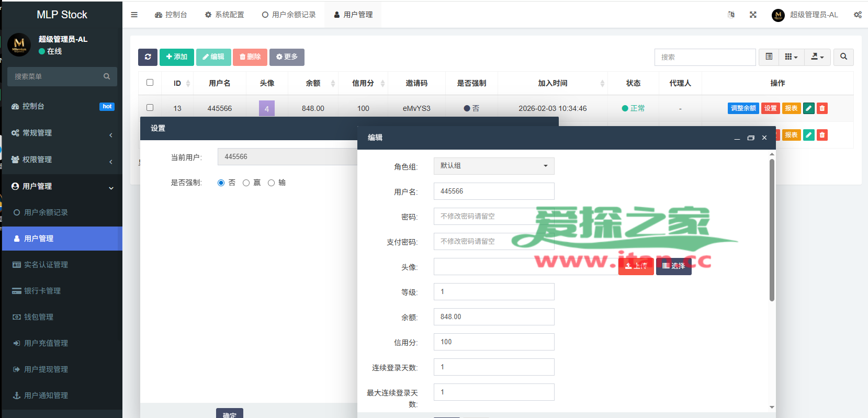Click the blue 调整余额 button

click(743, 108)
